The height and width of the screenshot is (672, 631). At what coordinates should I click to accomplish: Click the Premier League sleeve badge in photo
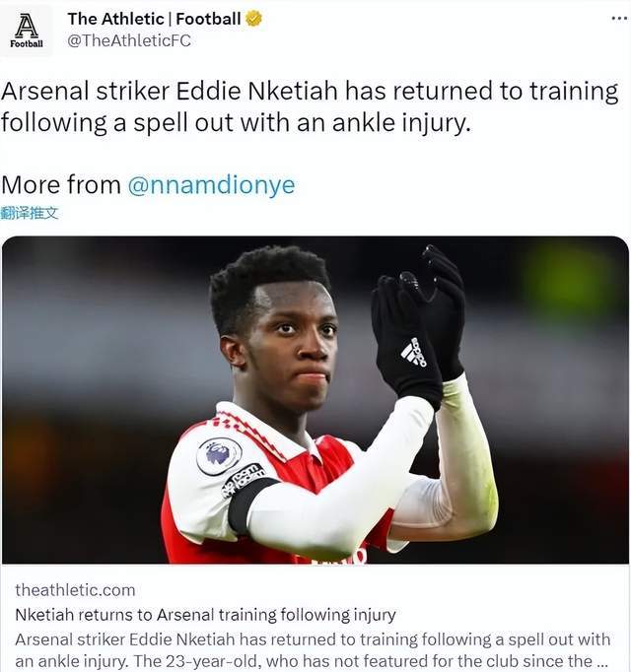[x=219, y=455]
